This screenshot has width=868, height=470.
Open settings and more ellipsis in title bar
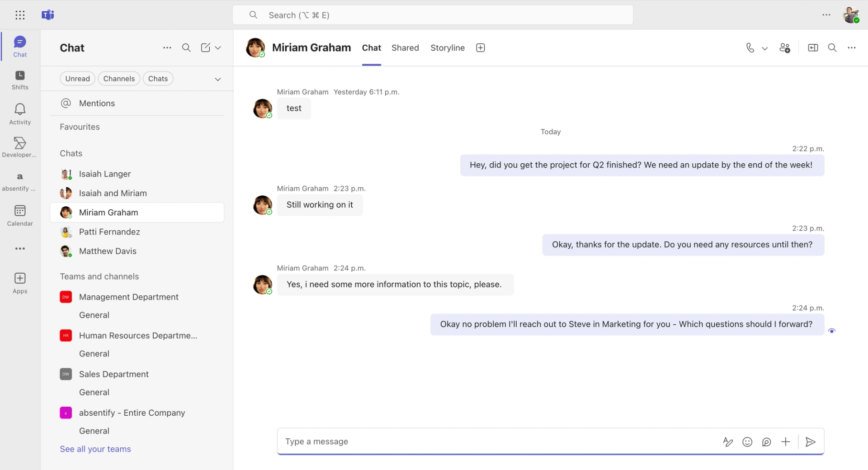pyautogui.click(x=826, y=15)
